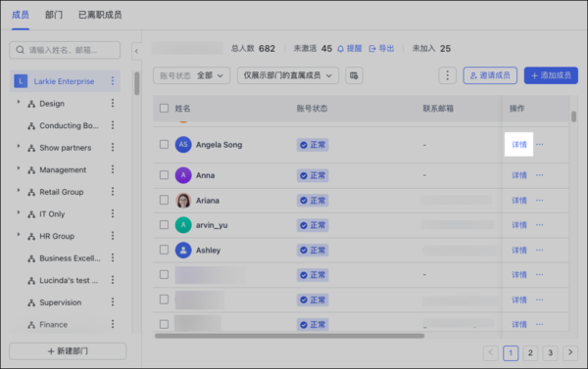Tick the checkbox for Ashley

pyautogui.click(x=164, y=250)
